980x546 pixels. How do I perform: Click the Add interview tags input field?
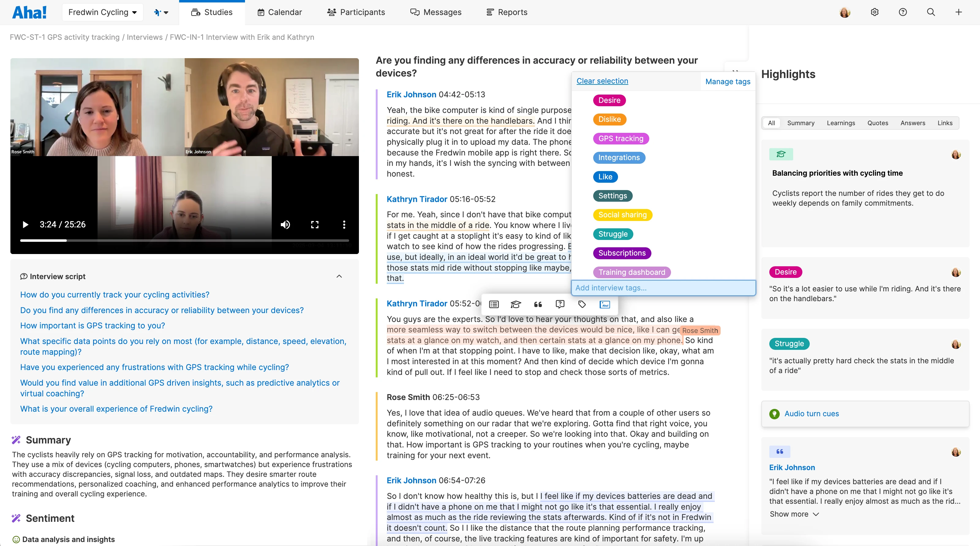click(x=663, y=288)
